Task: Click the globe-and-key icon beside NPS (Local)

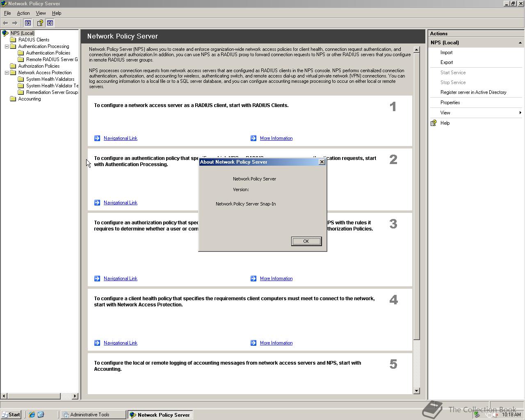Action: pos(5,33)
